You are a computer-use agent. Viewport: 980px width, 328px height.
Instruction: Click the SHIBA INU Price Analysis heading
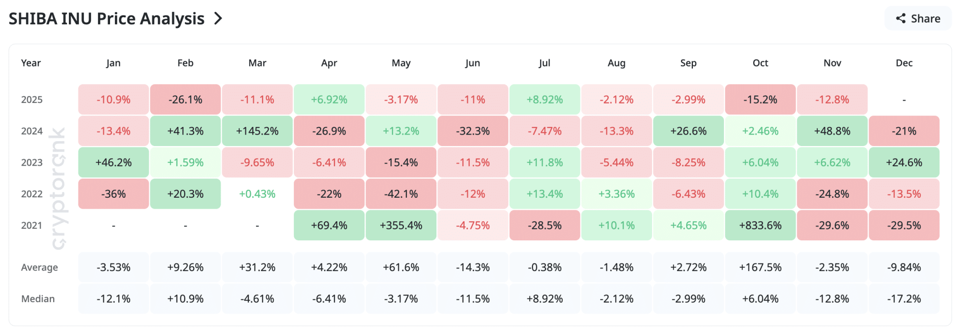coord(107,19)
